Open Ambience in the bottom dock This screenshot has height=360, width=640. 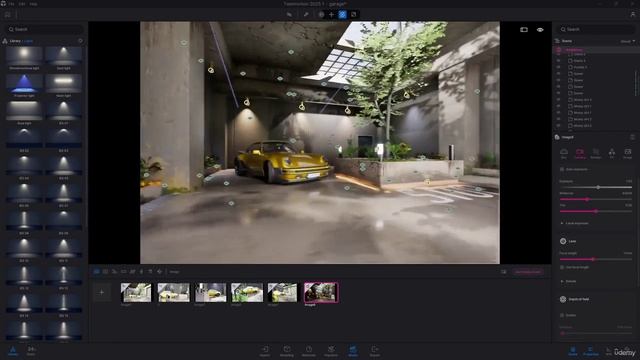(309, 351)
